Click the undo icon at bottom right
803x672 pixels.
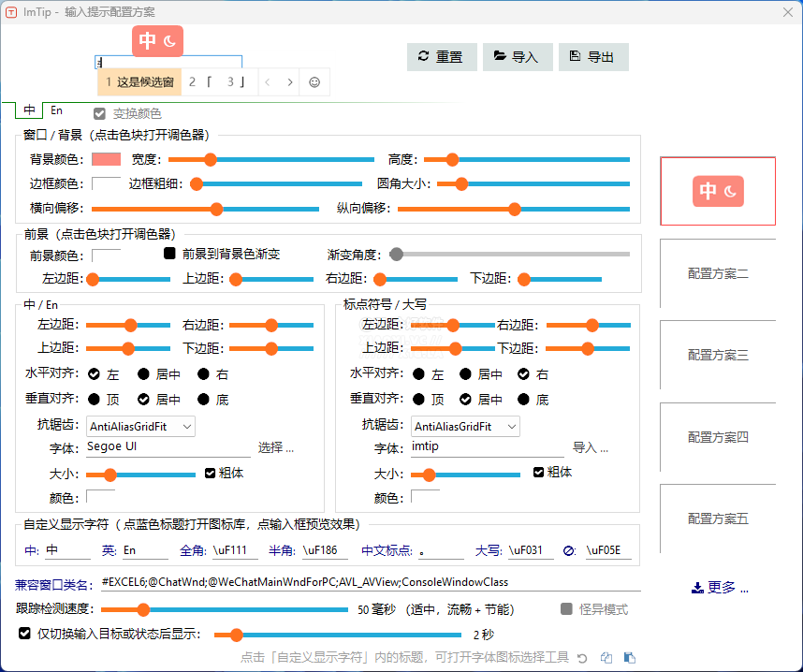(x=582, y=658)
